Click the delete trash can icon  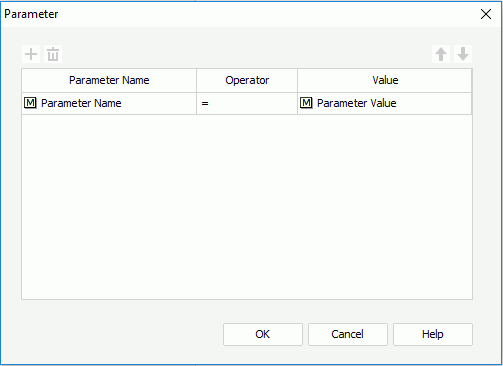[53, 54]
